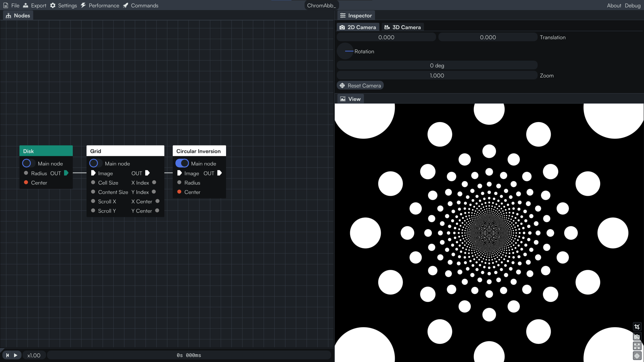Click the 'Cell Size' label in Grid node
The width and height of the screenshot is (644, 362).
[x=108, y=183]
